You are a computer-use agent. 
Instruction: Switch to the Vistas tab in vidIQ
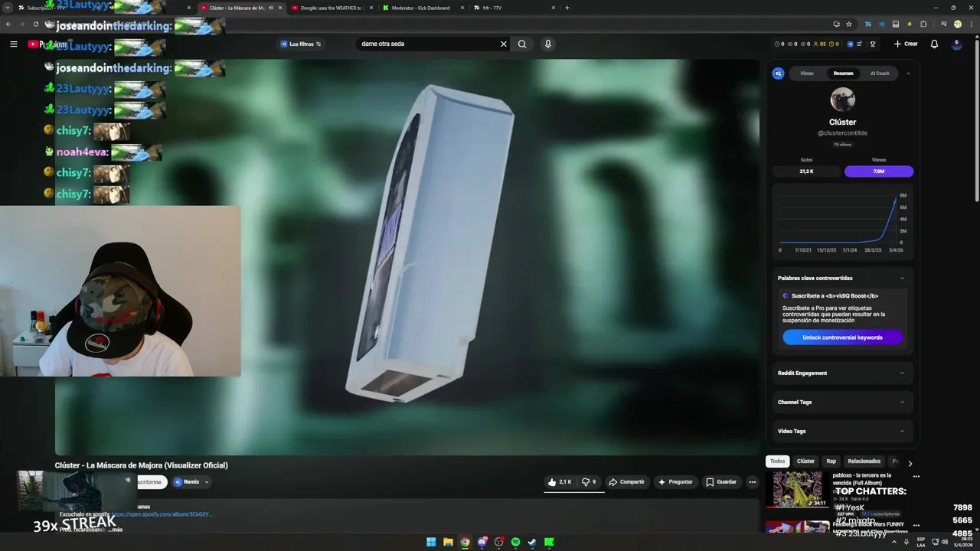[x=807, y=73]
